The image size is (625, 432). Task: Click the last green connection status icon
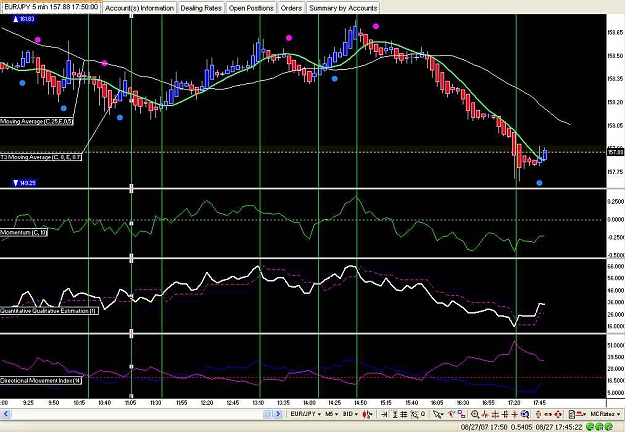609,427
